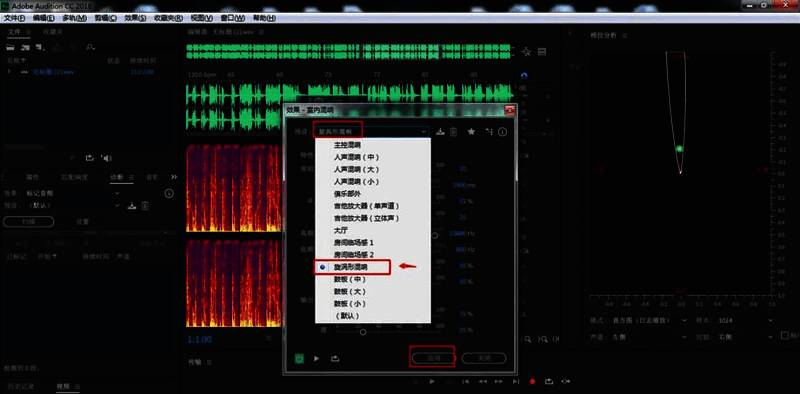Open the 效果 menu

pos(135,18)
